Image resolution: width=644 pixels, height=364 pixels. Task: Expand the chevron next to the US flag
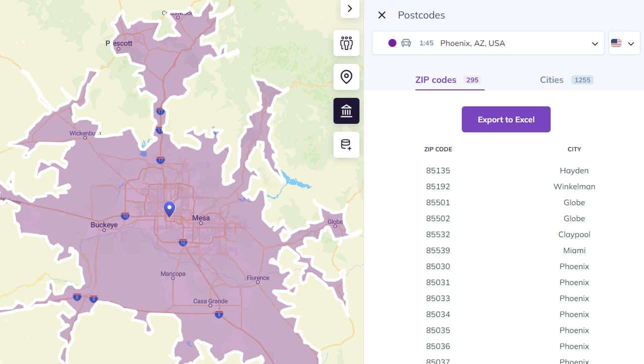631,43
